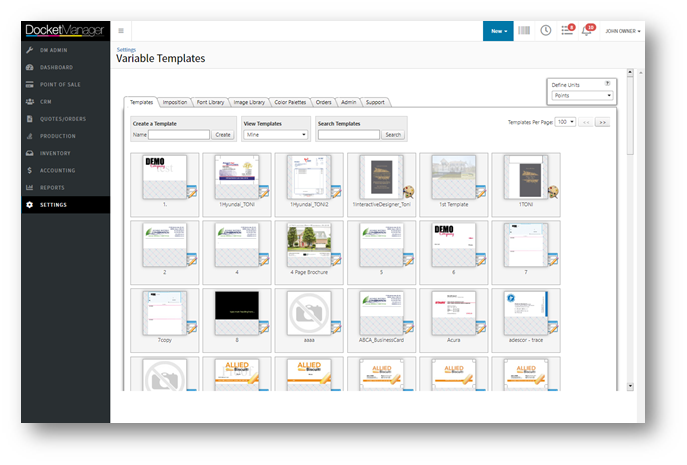Open the DM Admin sidebar item

66,50
